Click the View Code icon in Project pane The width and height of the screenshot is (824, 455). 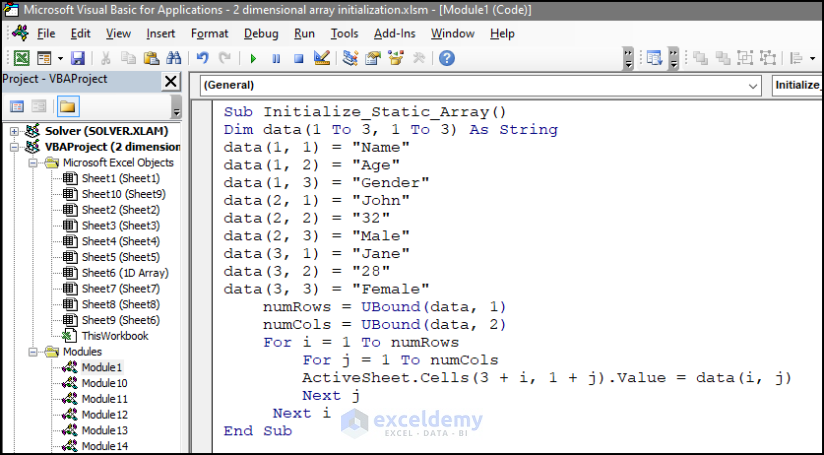point(17,107)
